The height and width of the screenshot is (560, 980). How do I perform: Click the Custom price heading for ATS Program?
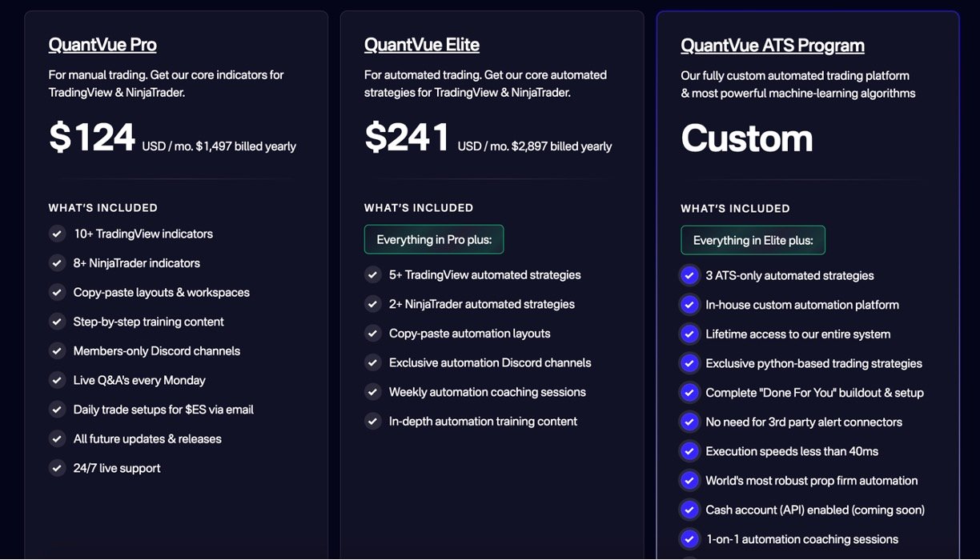pyautogui.click(x=747, y=138)
